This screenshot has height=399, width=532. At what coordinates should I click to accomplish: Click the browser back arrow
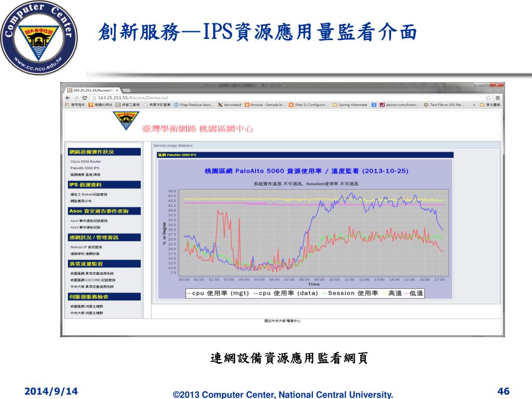68,98
